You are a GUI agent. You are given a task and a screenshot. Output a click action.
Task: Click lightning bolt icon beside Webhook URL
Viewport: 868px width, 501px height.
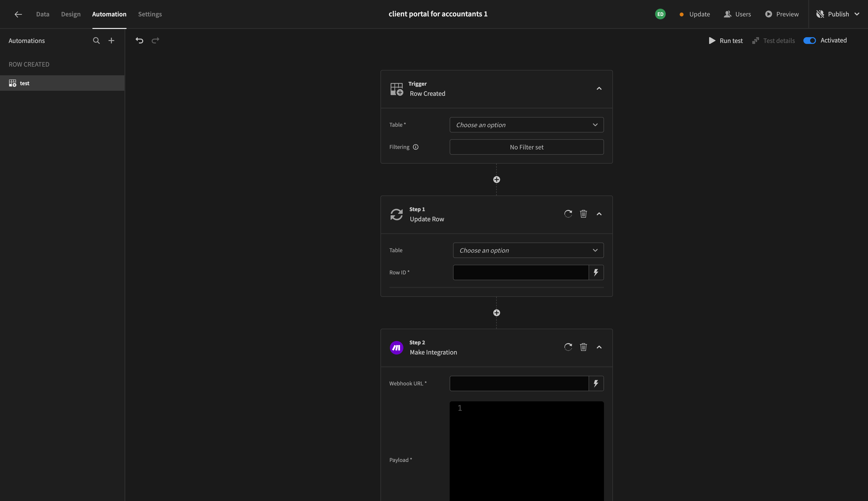point(596,384)
